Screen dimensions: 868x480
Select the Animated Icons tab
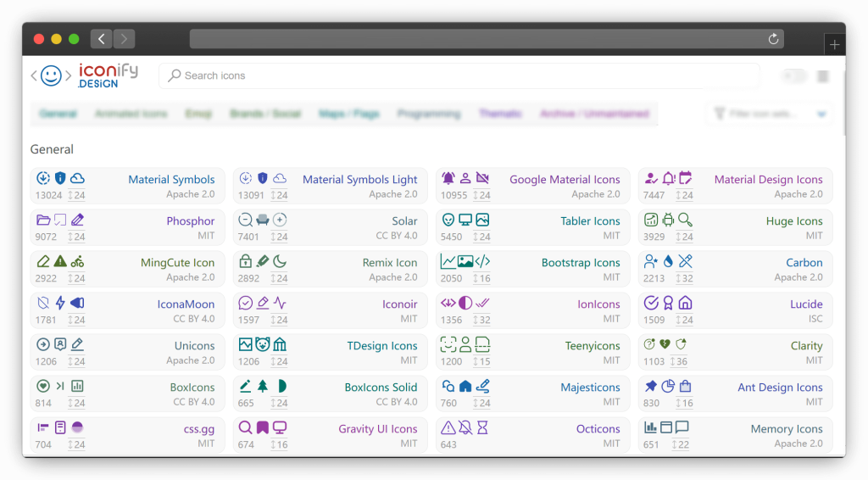(131, 114)
